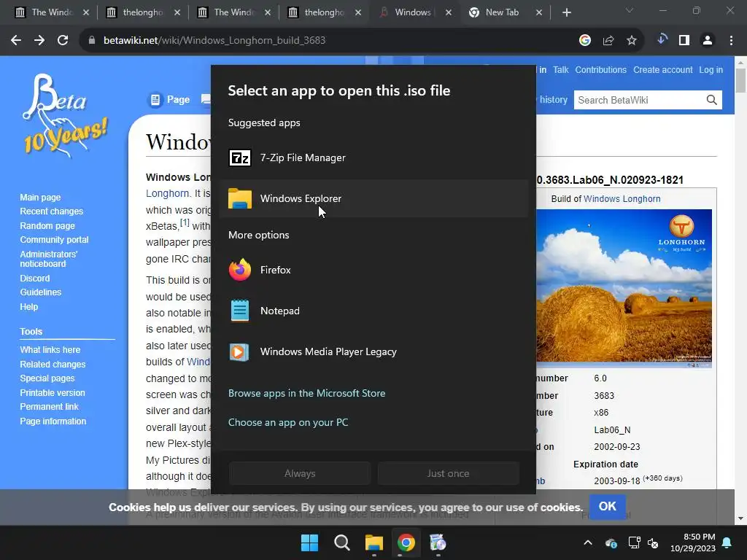Open What links here tool
The height and width of the screenshot is (560, 747).
tap(50, 349)
